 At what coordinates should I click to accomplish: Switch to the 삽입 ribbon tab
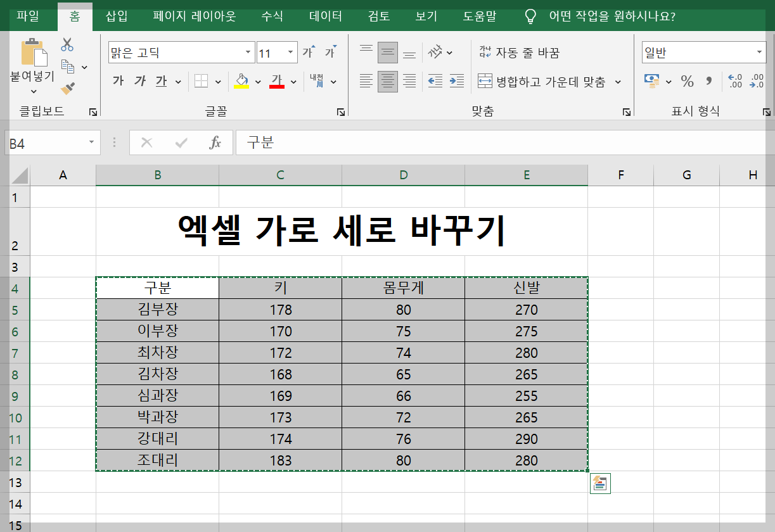[x=117, y=17]
